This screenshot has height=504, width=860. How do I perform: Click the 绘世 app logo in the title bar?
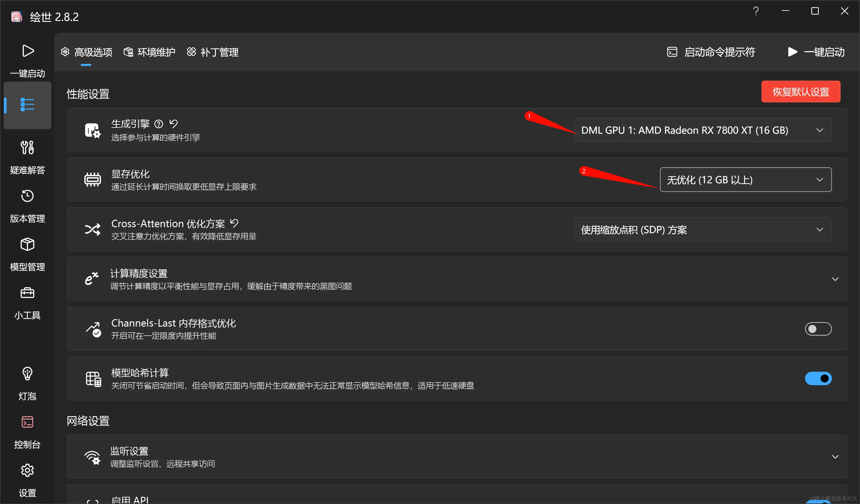click(16, 16)
